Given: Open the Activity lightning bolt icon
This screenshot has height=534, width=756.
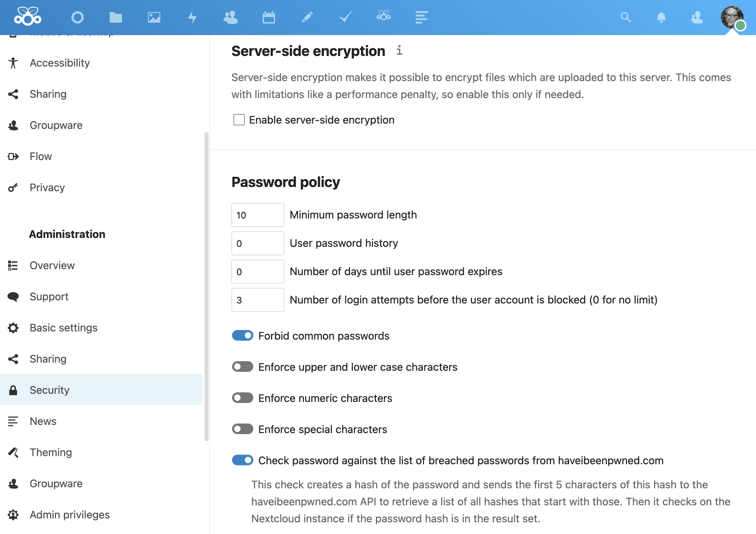Looking at the screenshot, I should click(x=192, y=17).
